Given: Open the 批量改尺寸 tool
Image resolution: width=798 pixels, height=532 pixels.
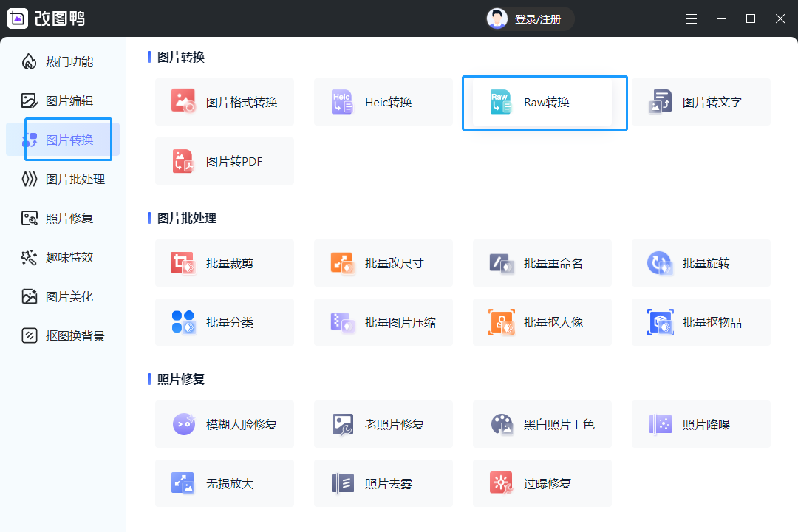Looking at the screenshot, I should tap(383, 263).
